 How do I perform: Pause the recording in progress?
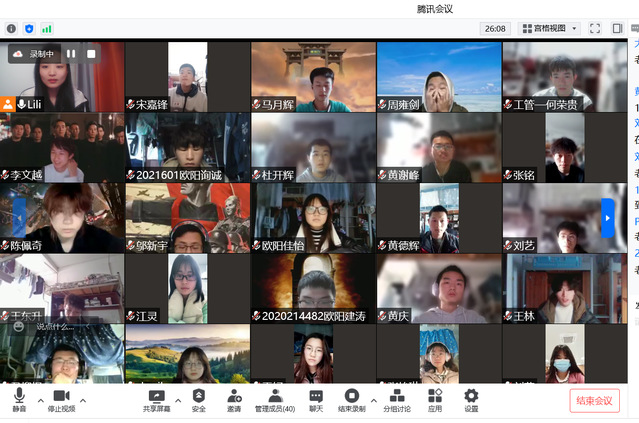click(x=72, y=54)
